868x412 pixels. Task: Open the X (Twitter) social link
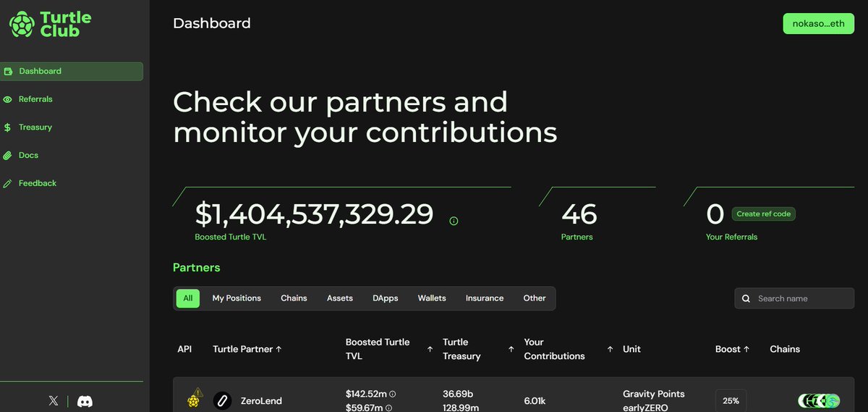coord(53,400)
